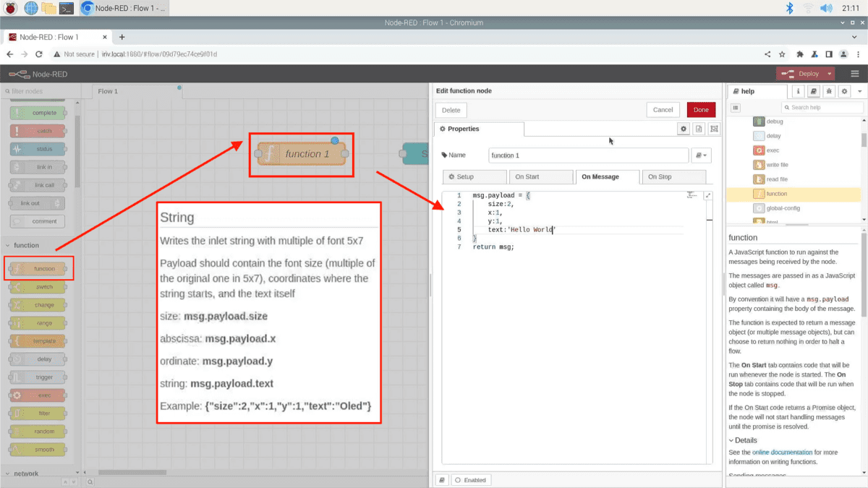Open the debug messages bug icon

pos(829,92)
